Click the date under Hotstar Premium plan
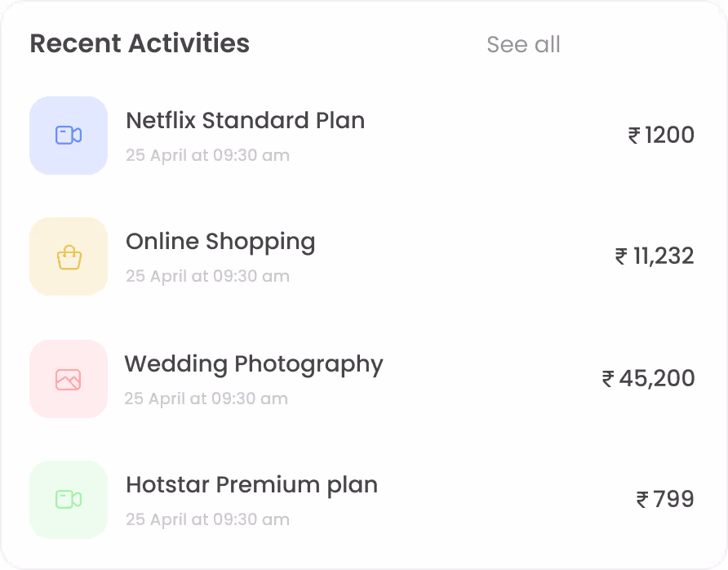Screen dimensions: 728x570 [x=207, y=519]
